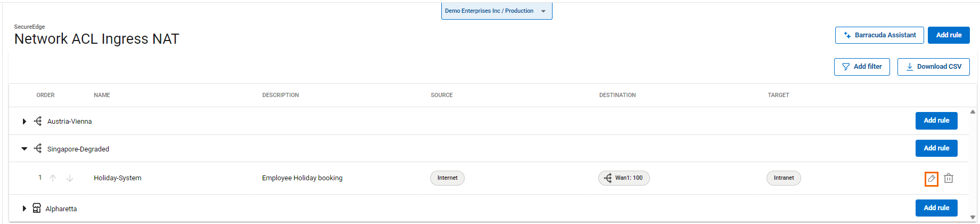980x224 pixels.
Task: Click the top Add rule button
Action: (948, 35)
